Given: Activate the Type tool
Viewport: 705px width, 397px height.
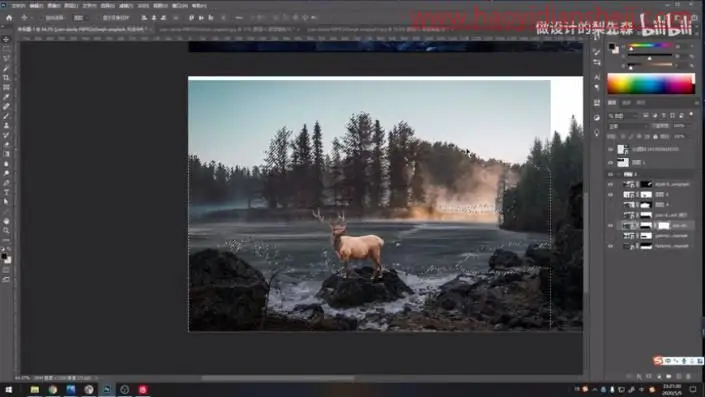Looking at the screenshot, I should click(6, 192).
